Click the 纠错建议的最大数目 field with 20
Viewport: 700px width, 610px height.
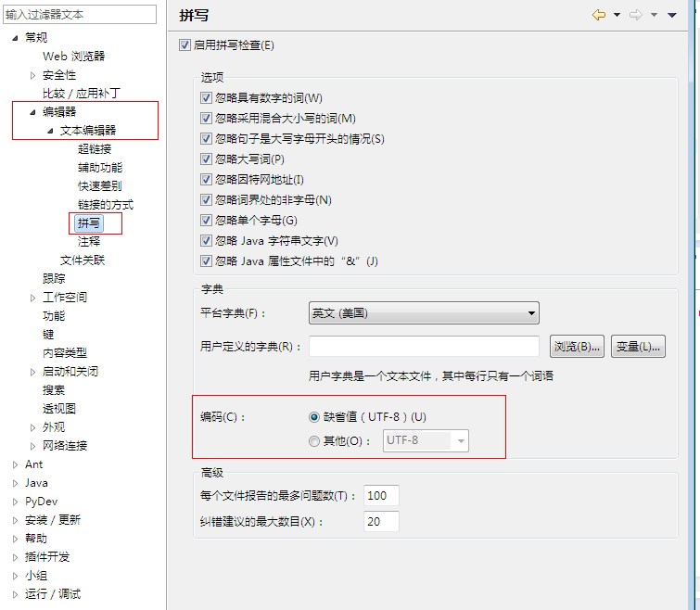coord(381,521)
